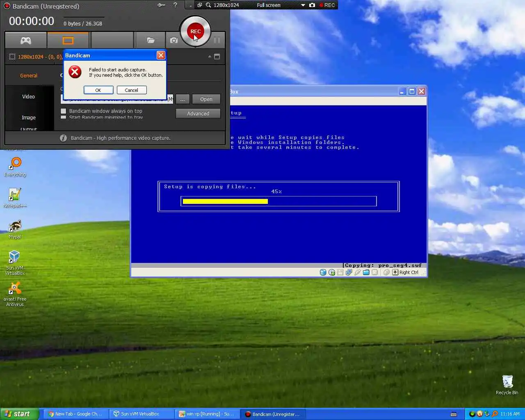Click the key register icon in title bar
Image resolution: width=525 pixels, height=420 pixels.
click(x=161, y=5)
